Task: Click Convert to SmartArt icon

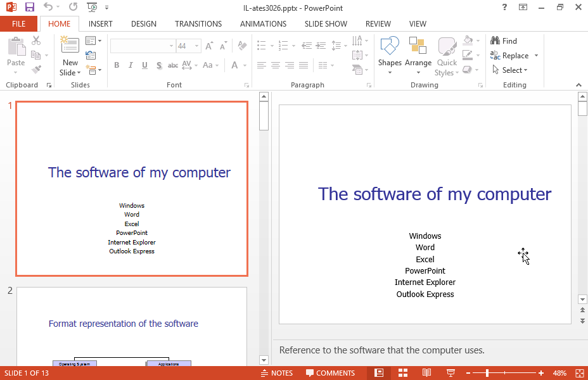Action: [357, 69]
